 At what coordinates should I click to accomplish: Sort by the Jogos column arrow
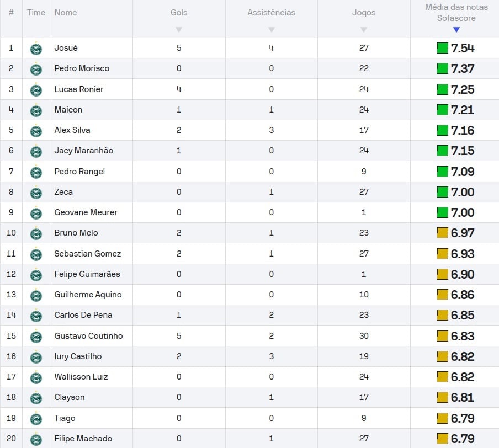tap(363, 30)
